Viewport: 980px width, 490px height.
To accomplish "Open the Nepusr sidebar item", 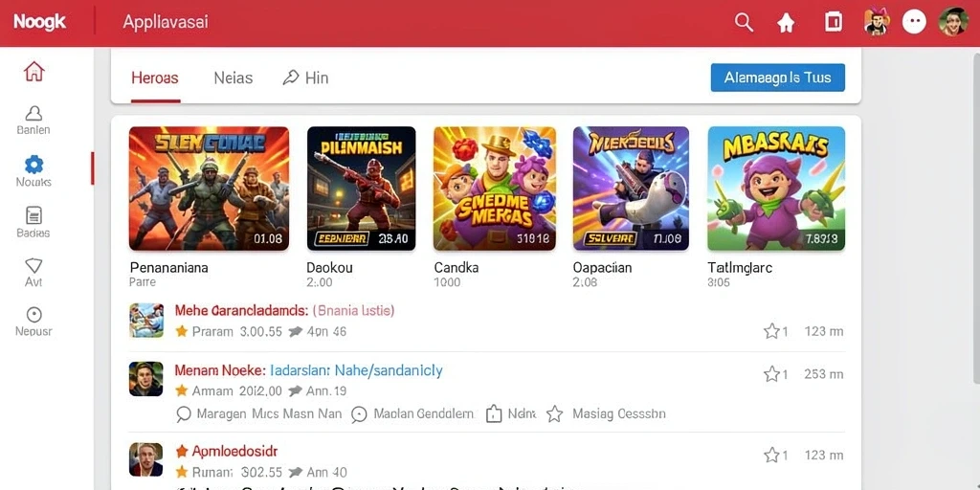I will [x=33, y=322].
